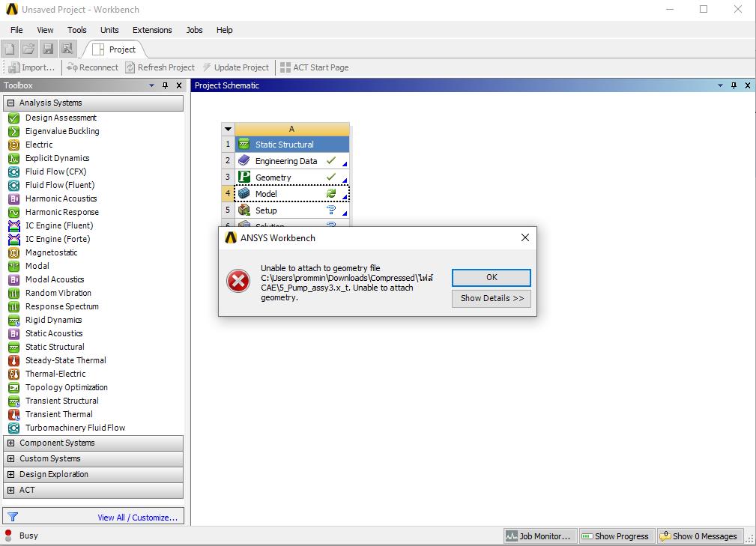The height and width of the screenshot is (546, 756).
Task: Expand the Component Systems section
Action: point(10,443)
